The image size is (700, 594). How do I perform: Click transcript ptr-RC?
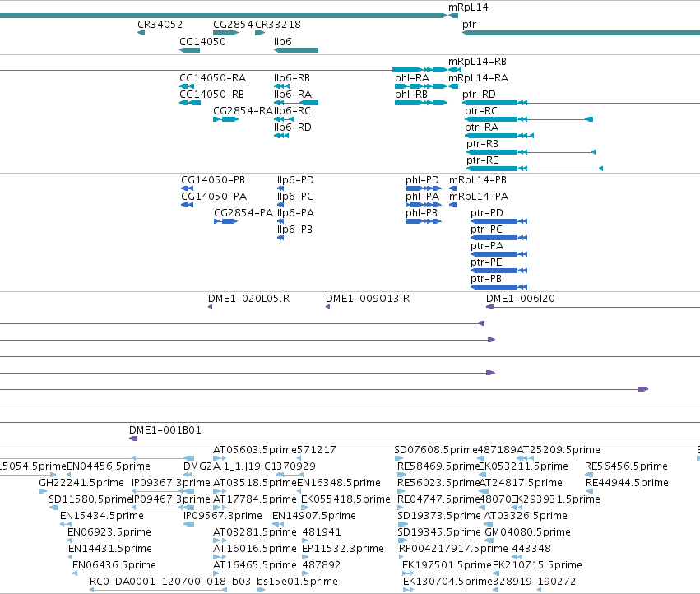click(x=529, y=119)
